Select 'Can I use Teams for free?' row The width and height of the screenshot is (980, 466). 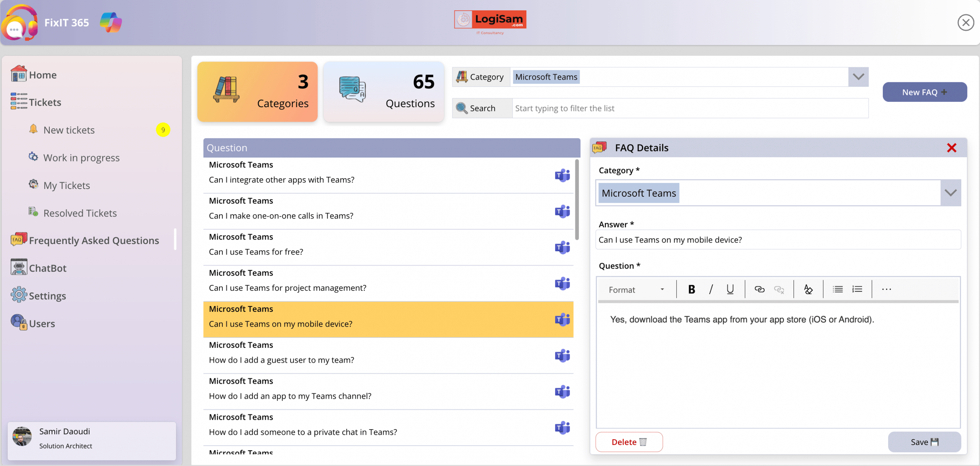pos(388,247)
